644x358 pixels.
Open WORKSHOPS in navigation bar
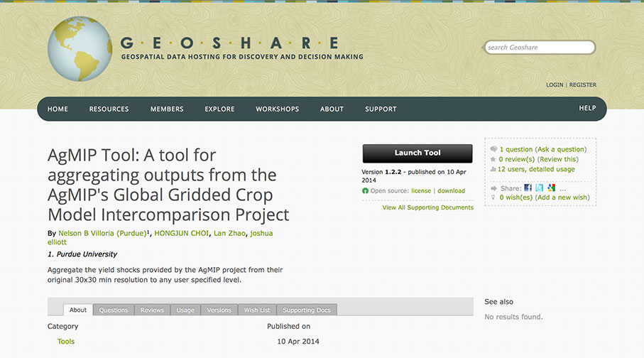(x=277, y=109)
